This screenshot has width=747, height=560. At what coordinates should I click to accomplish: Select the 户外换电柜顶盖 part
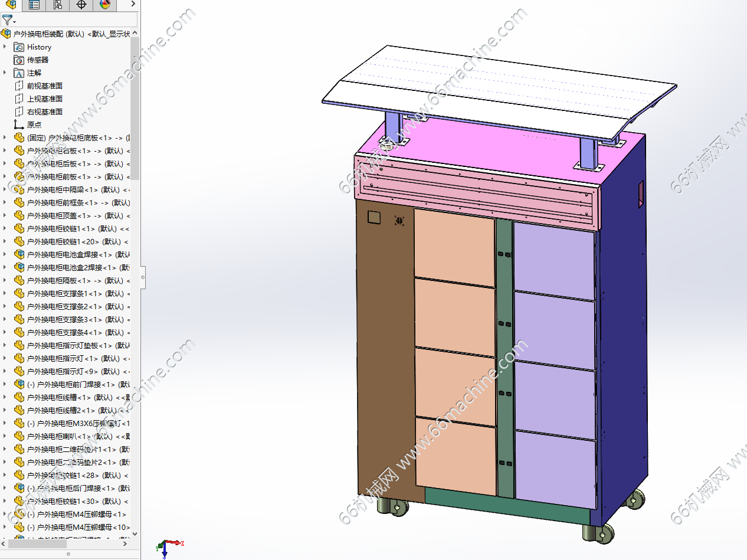click(78, 215)
